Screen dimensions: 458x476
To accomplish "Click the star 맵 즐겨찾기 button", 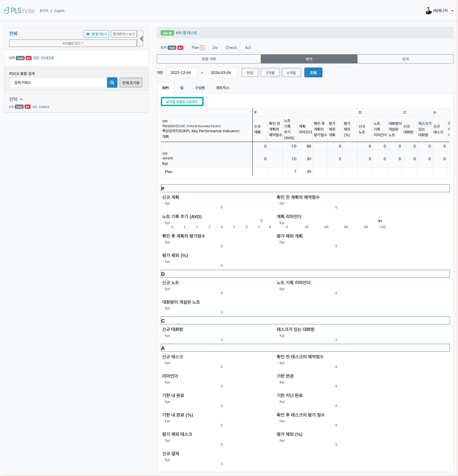I will (97, 34).
